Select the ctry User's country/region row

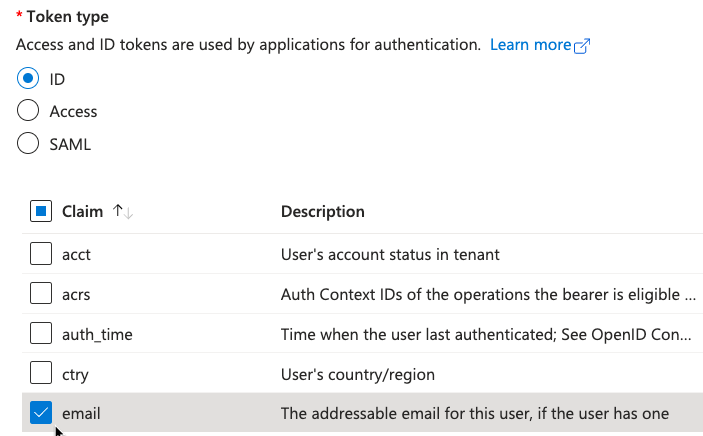362,374
